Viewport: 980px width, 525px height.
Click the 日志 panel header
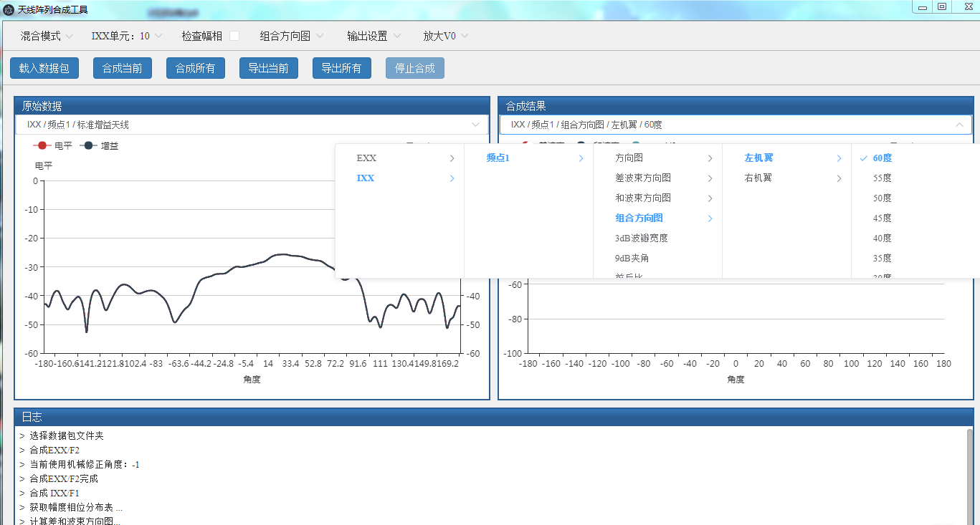tap(493, 417)
